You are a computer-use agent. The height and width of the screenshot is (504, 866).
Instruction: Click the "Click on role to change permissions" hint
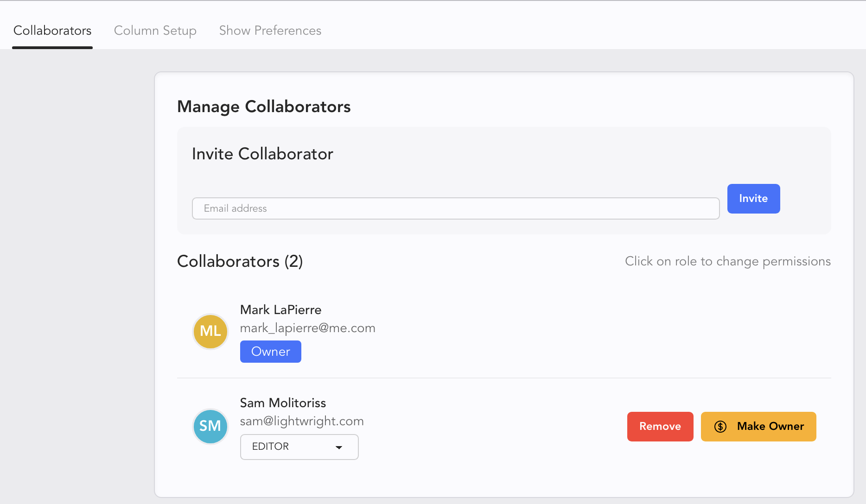click(727, 261)
